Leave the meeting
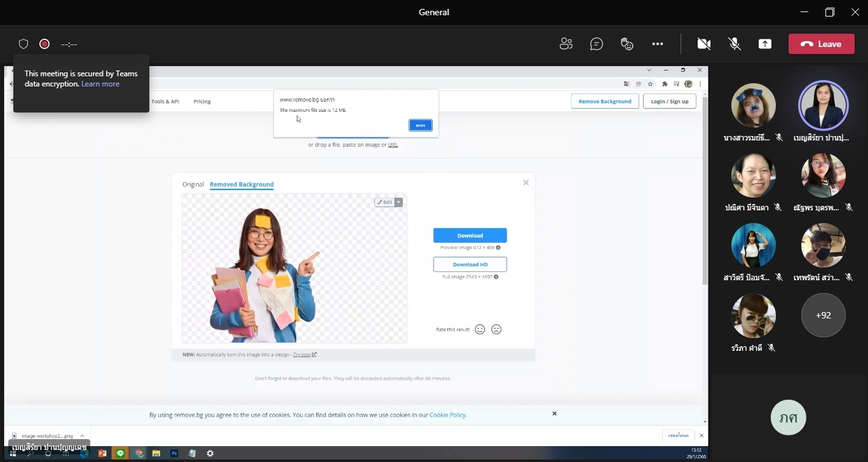 coord(822,44)
